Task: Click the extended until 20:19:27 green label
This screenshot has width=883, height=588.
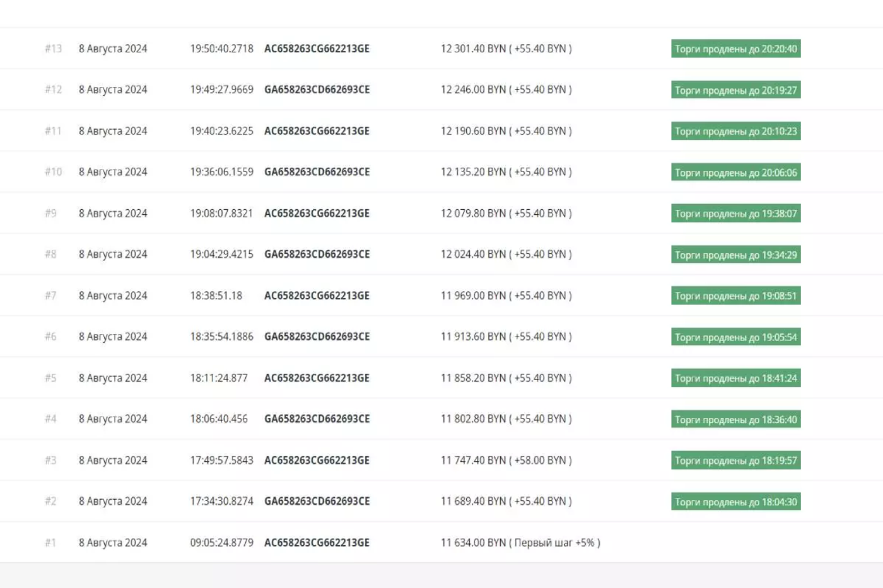Action: (736, 90)
